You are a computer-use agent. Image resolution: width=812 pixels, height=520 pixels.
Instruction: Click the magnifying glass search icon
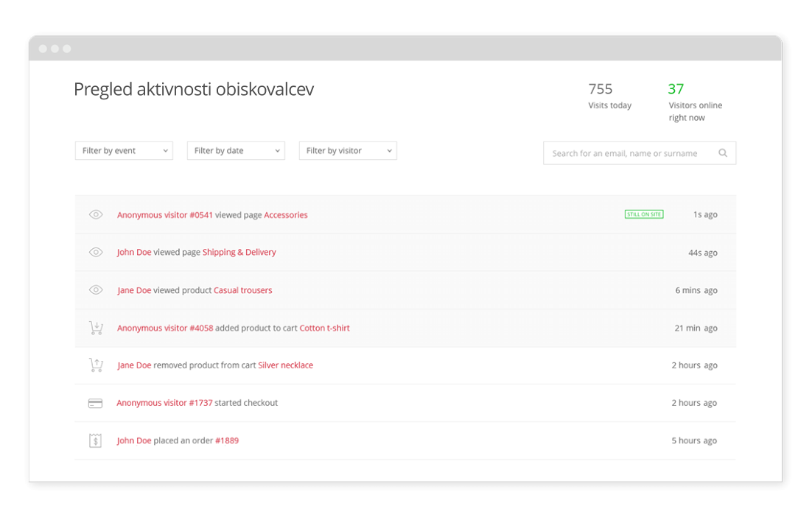tap(723, 153)
